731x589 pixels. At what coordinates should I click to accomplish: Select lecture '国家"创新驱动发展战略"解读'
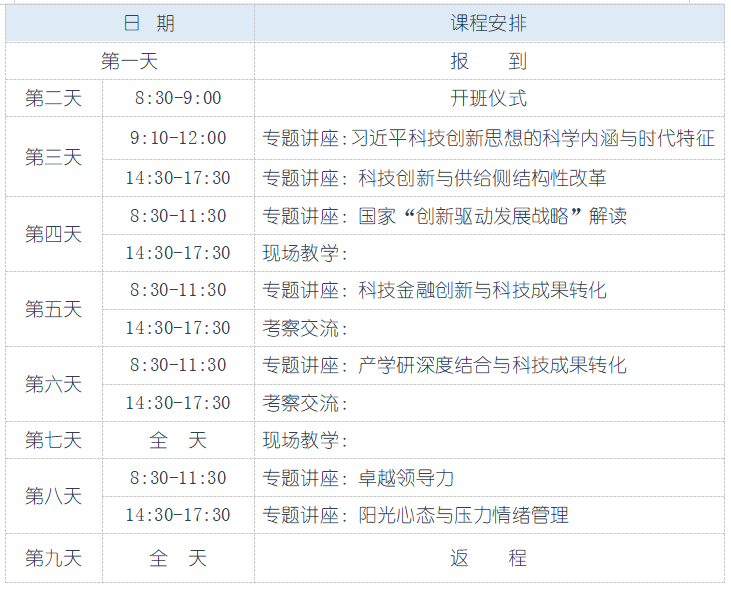[493, 216]
